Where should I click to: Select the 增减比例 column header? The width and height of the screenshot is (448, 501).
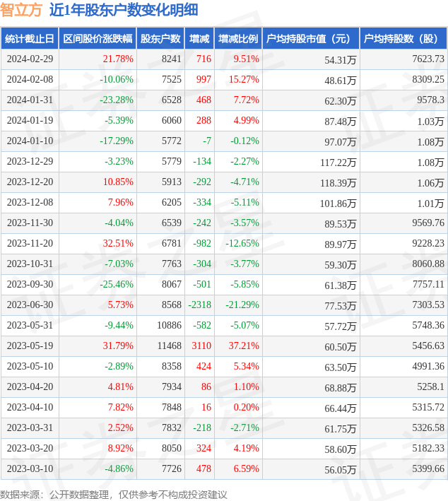point(238,39)
